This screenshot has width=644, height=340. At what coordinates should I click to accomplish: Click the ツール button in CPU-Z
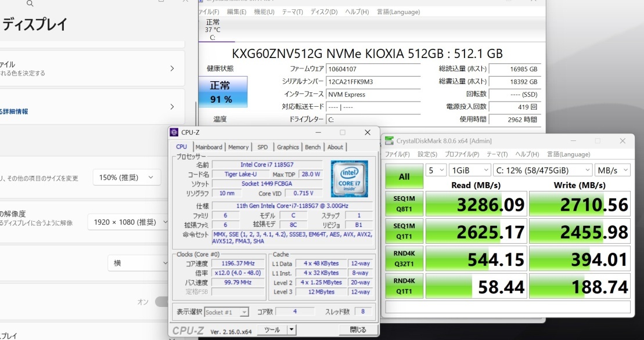(272, 330)
